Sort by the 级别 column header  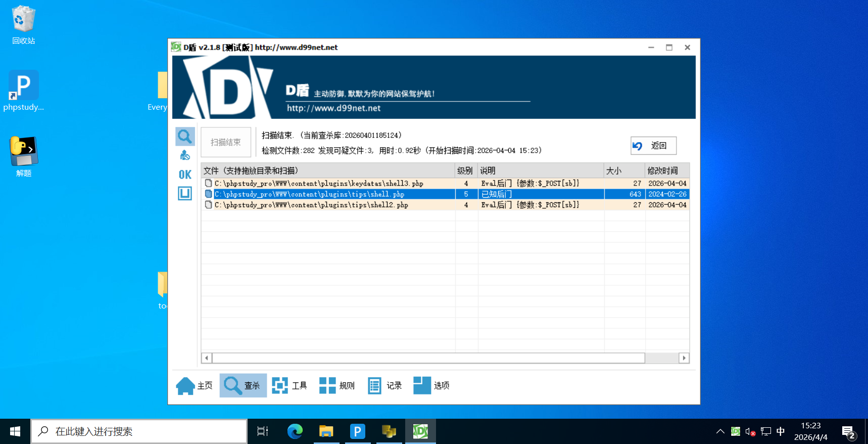coord(466,170)
